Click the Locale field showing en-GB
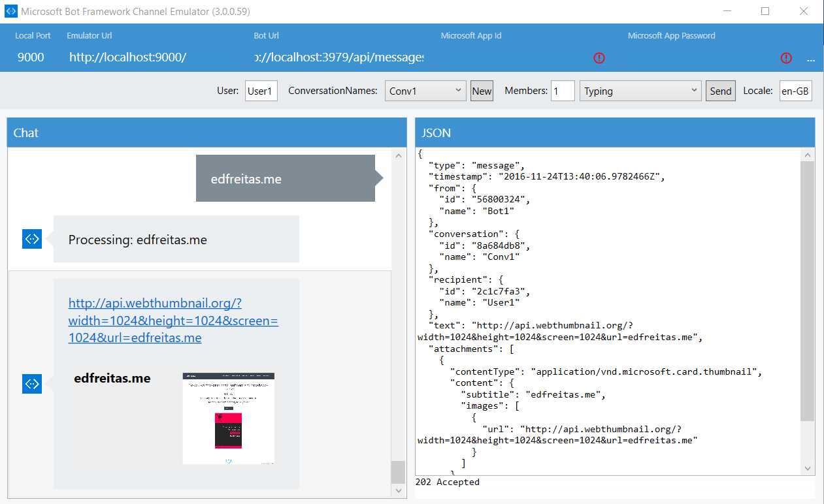Viewport: 824px width, 504px height. tap(796, 91)
